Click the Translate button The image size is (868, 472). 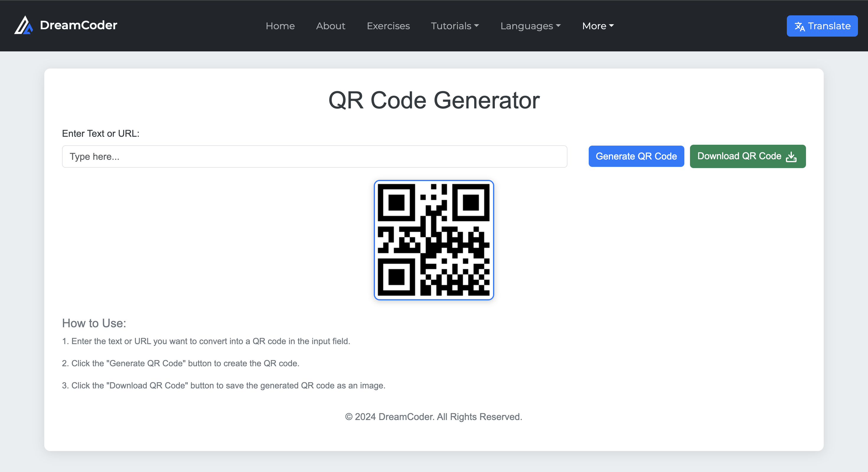(x=822, y=26)
